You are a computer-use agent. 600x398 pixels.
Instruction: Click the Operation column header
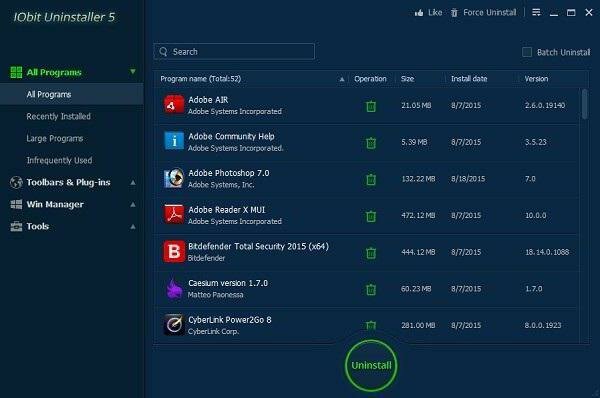tap(370, 79)
